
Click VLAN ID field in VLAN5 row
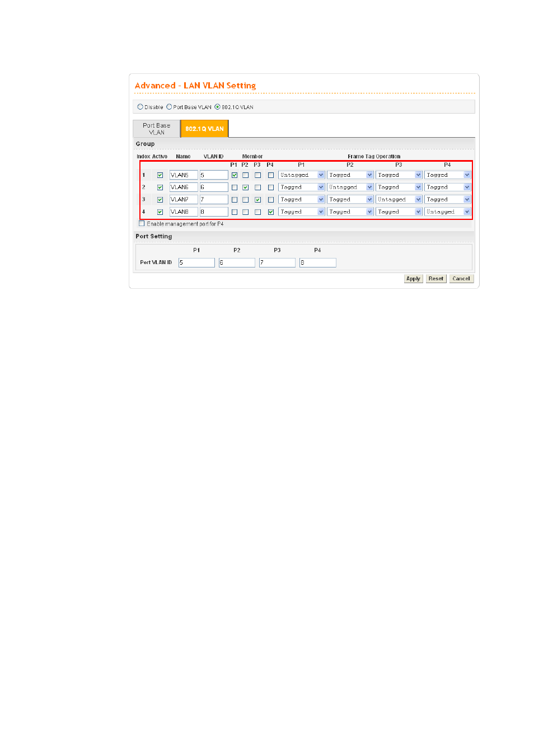click(x=214, y=175)
